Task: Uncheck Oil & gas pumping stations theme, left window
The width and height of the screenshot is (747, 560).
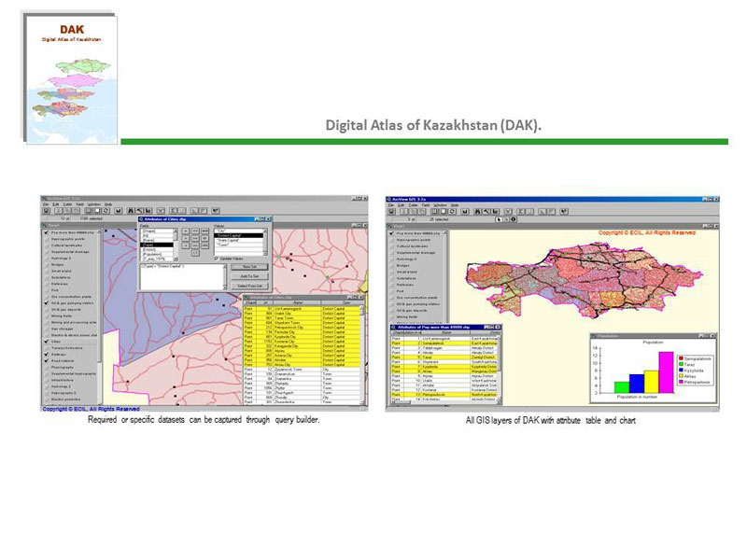Action: tap(46, 302)
